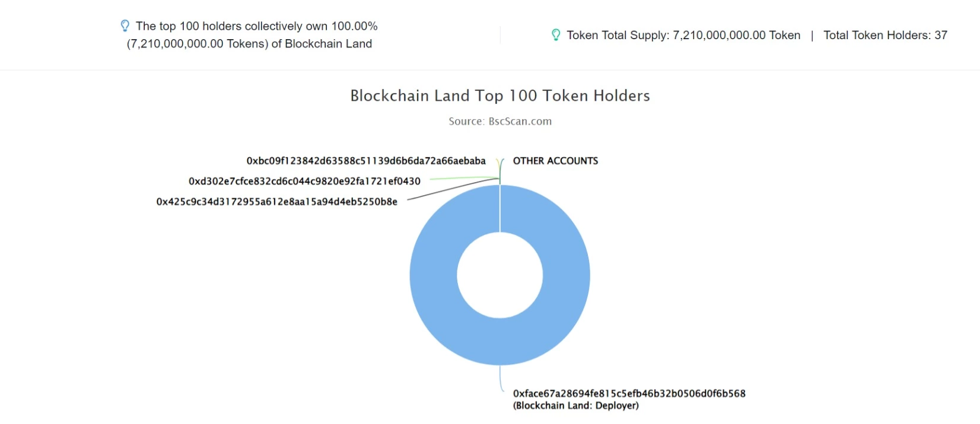Click the green connector line to the 0xd302e label
Screen dimensions: 980x424
pyautogui.click(x=463, y=178)
